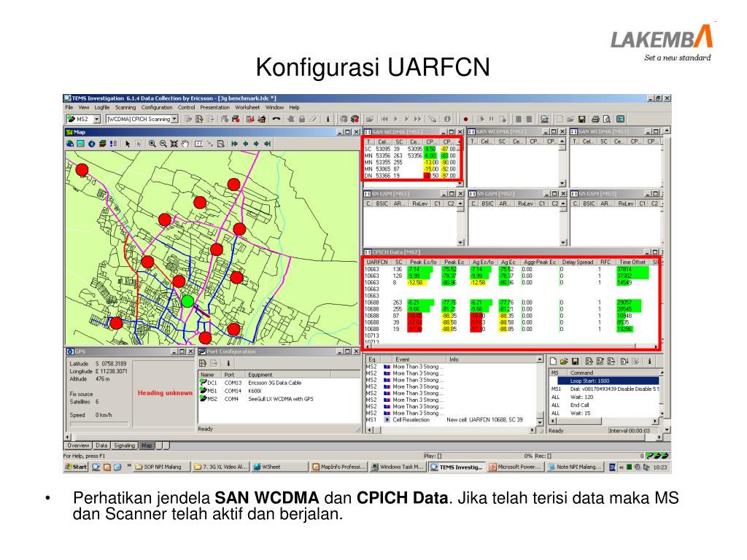Click the Map previous green arrow
Screen dimensions: 747x560
(x=246, y=144)
